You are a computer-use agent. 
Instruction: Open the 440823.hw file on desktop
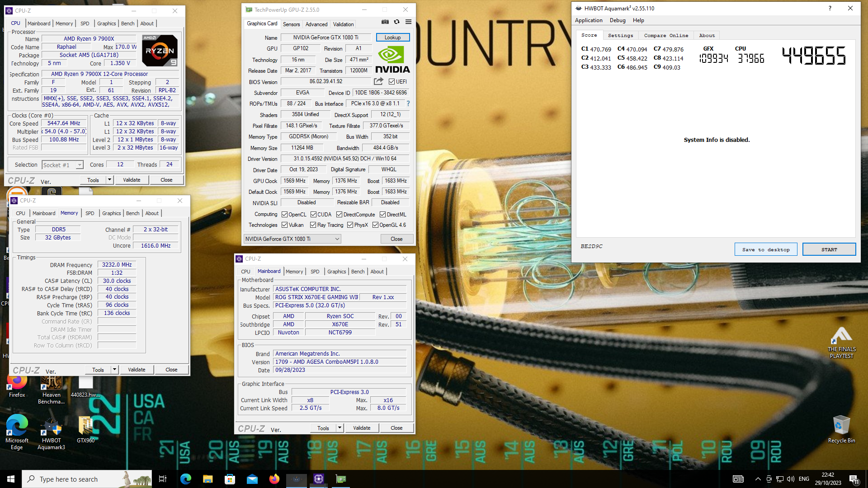(85, 386)
